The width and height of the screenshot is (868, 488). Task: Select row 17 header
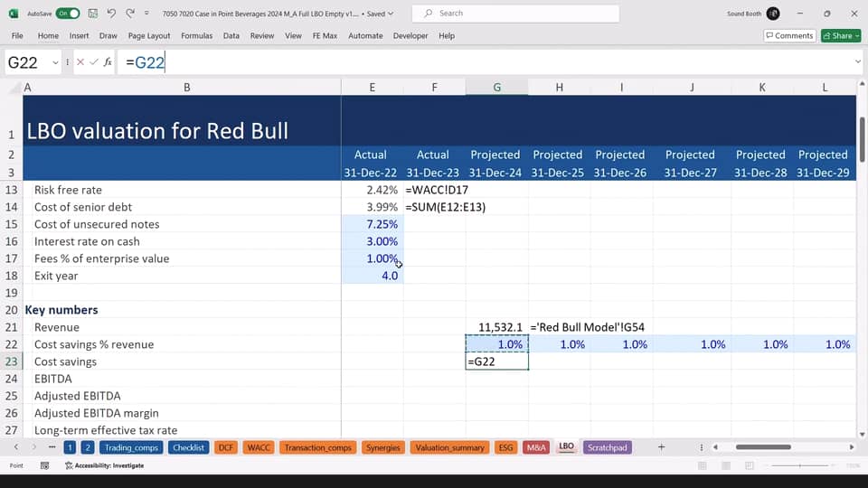(x=12, y=258)
